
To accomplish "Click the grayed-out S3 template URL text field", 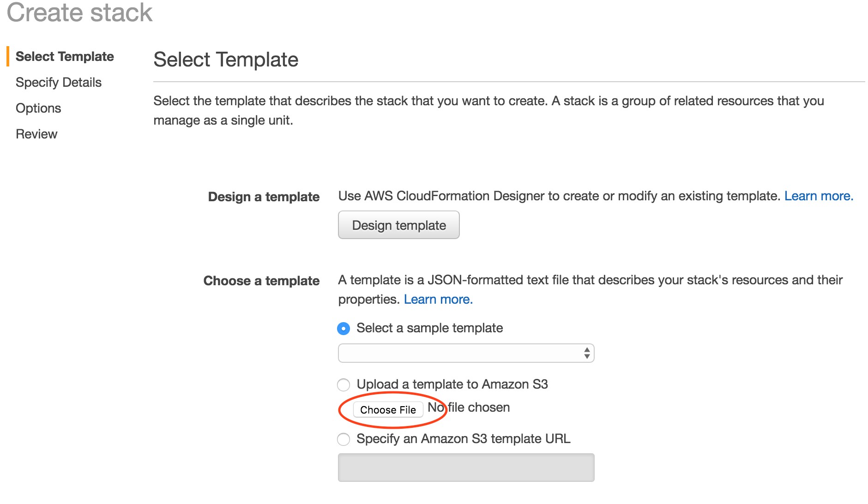I will pos(465,468).
